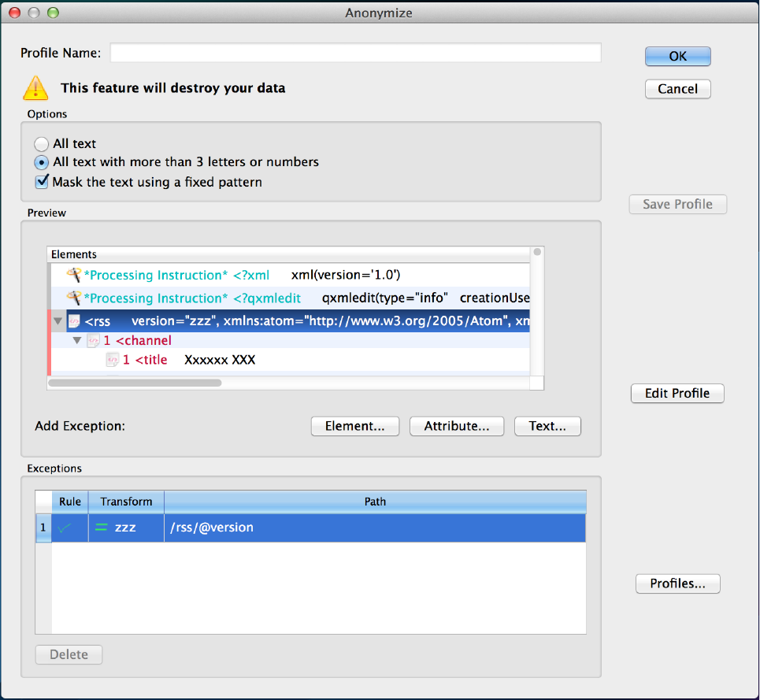Select the All text radio option
The image size is (760, 700).
point(42,144)
